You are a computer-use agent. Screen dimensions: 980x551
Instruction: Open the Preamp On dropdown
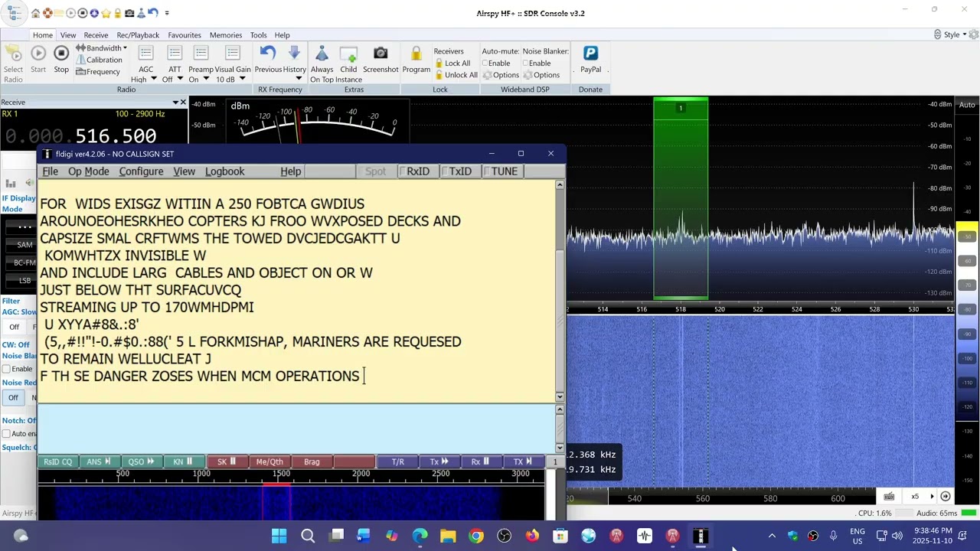coord(205,80)
